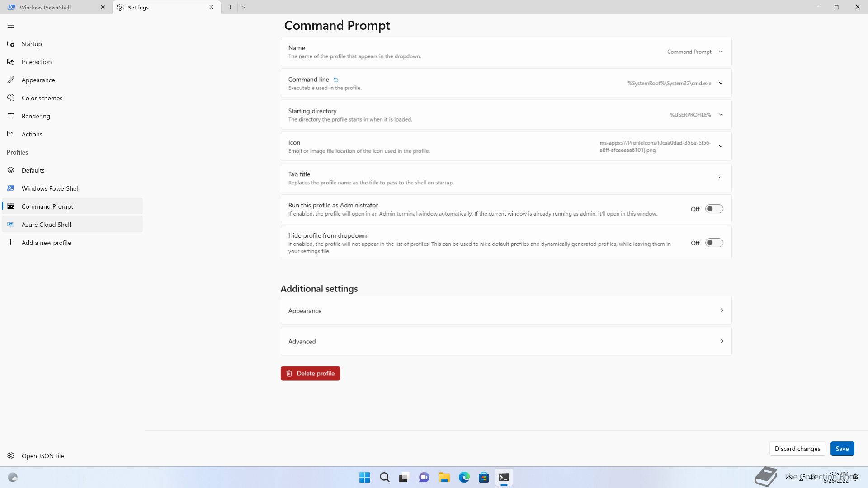Click the Appearance brush icon
The image size is (868, 488).
point(11,80)
